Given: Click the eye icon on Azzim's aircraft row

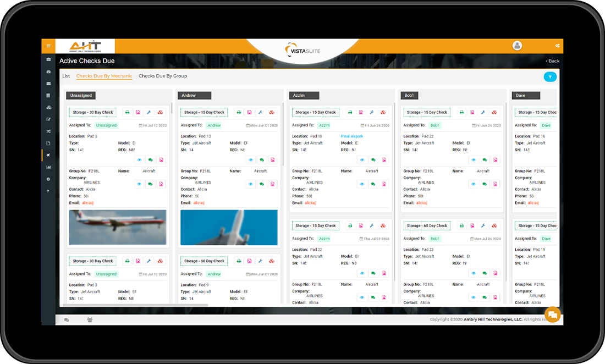Looking at the screenshot, I should [x=362, y=160].
